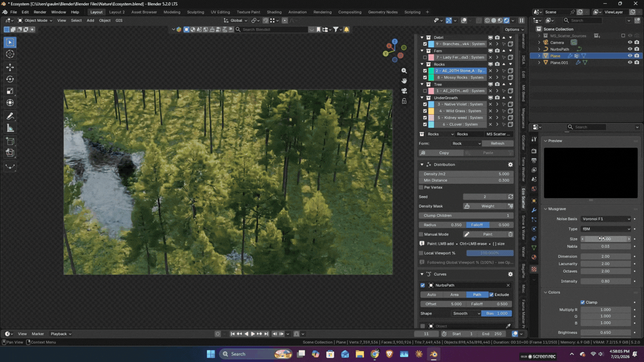Click the viewport zoom magnifier icon
Image resolution: width=644 pixels, height=362 pixels.
pos(404,71)
